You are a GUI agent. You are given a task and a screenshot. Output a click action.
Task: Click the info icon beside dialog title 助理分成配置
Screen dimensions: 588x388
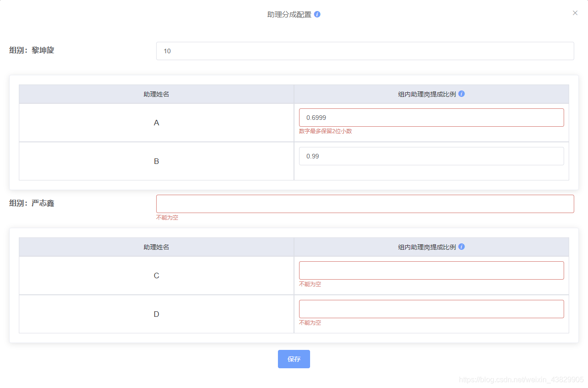[x=316, y=14]
